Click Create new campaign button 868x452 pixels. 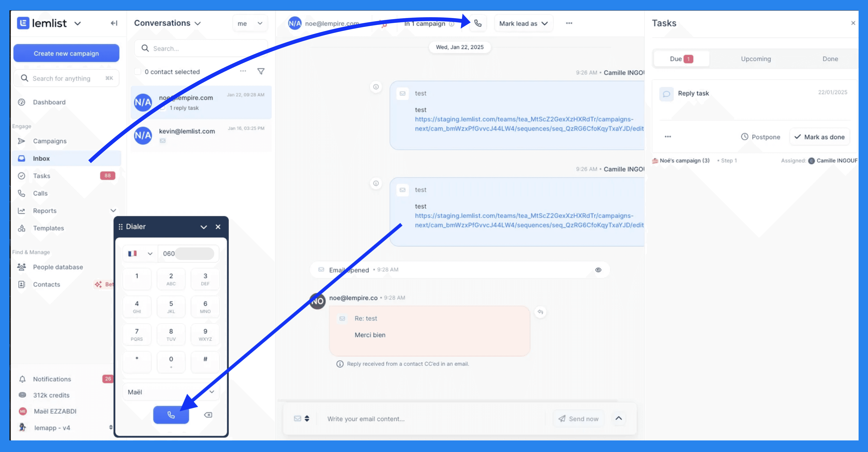click(66, 53)
